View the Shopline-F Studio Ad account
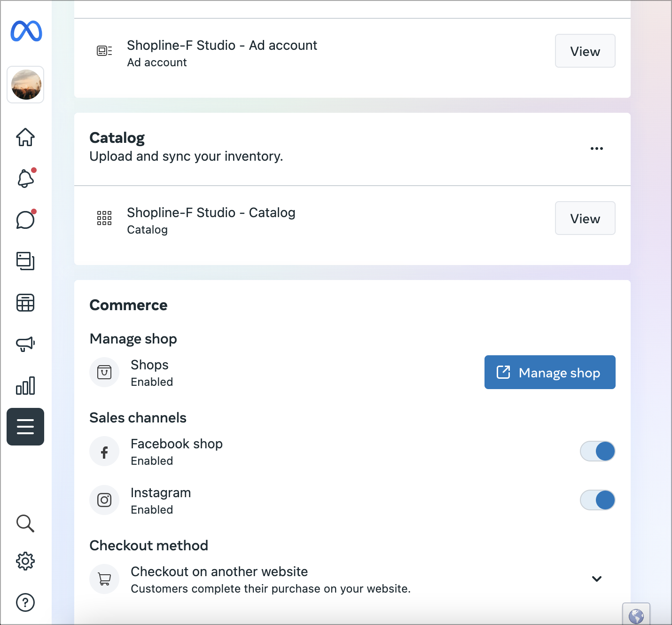Screen dimensions: 672x625 (585, 51)
